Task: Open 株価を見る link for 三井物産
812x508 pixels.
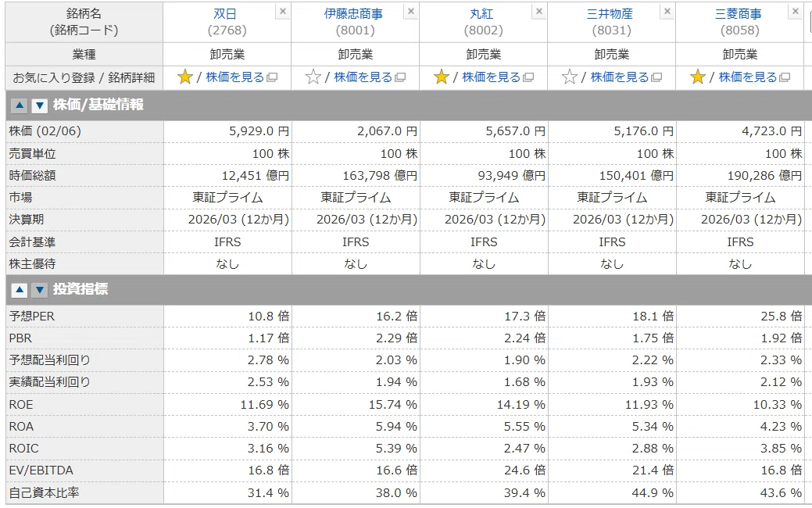Action: coord(620,77)
